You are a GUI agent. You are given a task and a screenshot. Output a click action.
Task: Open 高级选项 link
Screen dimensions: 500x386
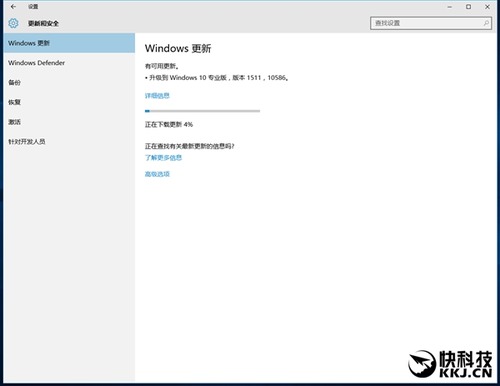click(157, 174)
